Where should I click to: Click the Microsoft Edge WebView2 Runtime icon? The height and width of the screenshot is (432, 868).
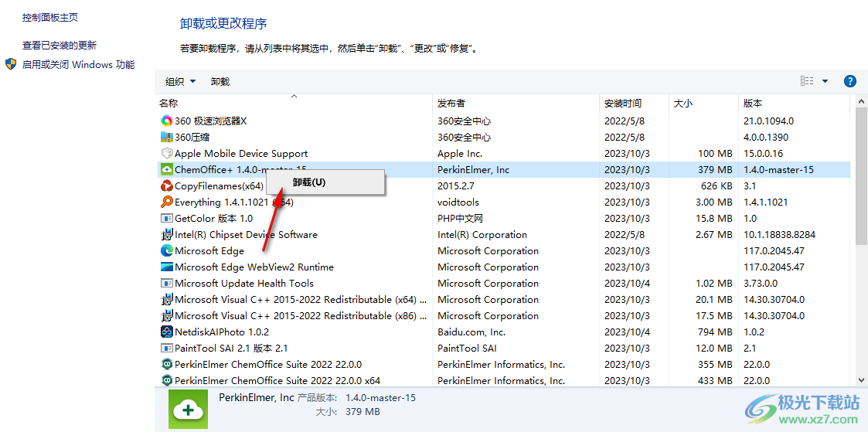pyautogui.click(x=167, y=267)
